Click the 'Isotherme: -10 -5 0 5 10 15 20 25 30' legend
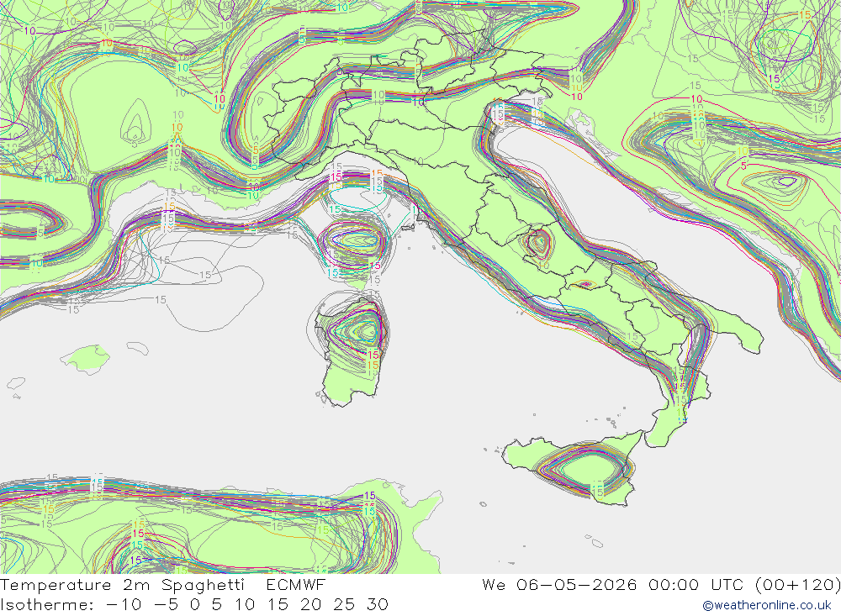This screenshot has width=841, height=616. click(x=194, y=605)
